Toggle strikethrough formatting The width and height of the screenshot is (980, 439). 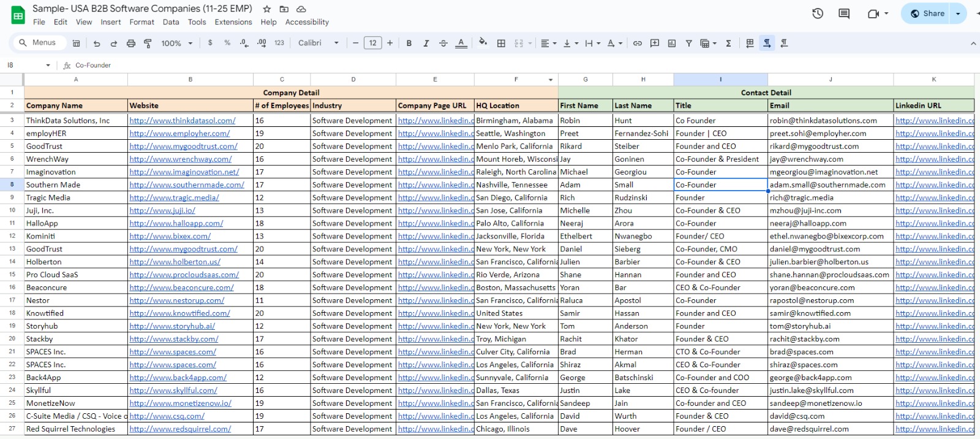443,43
